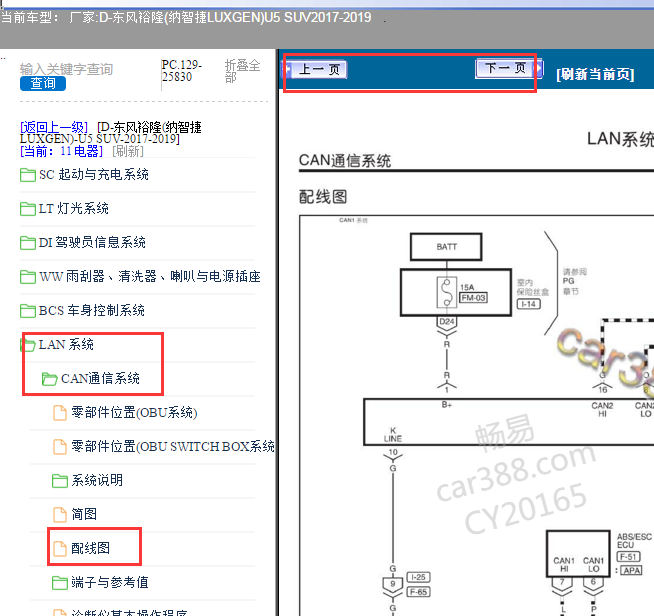Click the I-14 connector label
This screenshot has height=616, width=654.
[x=528, y=304]
